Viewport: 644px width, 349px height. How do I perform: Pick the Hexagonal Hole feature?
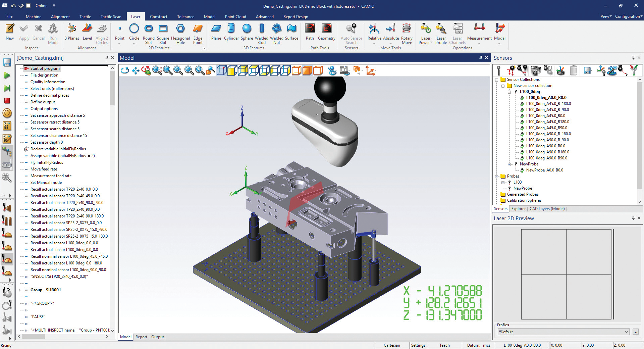pyautogui.click(x=180, y=34)
